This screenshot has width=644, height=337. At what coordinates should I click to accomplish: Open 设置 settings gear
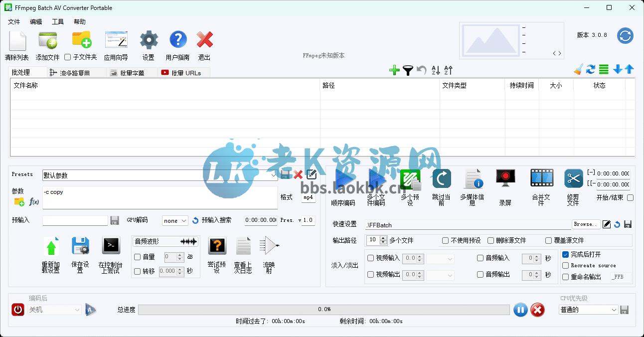click(x=149, y=40)
